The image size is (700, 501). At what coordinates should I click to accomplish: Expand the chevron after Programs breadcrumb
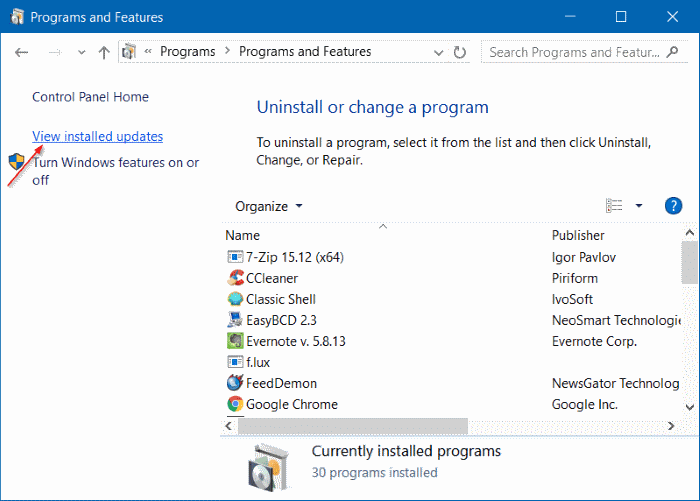click(227, 52)
